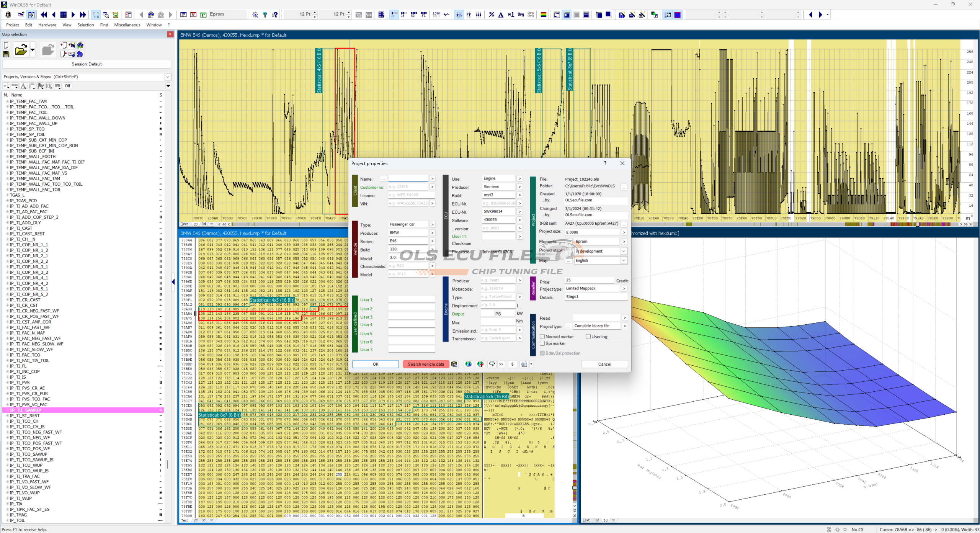Toggle the 2d view tab of the lower hexdump
980x533 pixels.
point(195,520)
